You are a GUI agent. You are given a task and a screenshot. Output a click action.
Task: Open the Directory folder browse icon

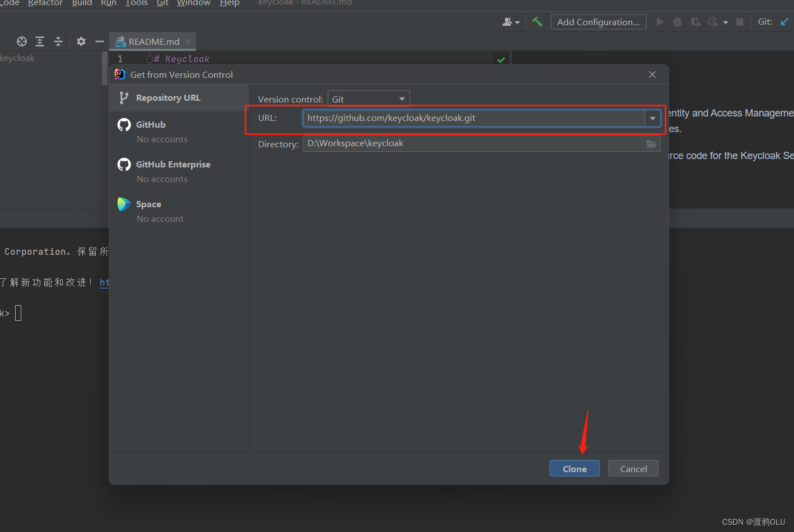pos(651,144)
